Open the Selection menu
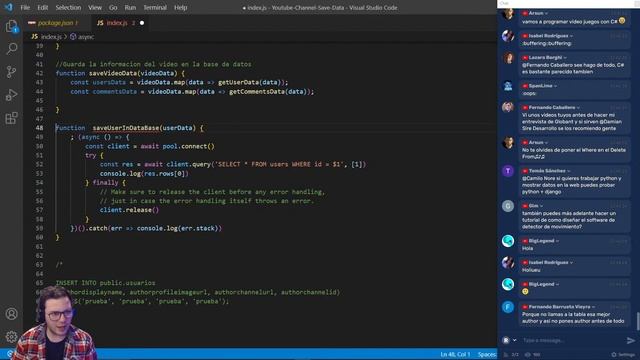640x360 pixels. click(x=68, y=7)
